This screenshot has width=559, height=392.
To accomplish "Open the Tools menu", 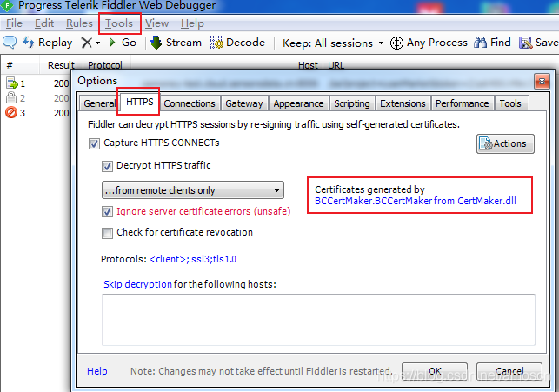I will tap(119, 23).
